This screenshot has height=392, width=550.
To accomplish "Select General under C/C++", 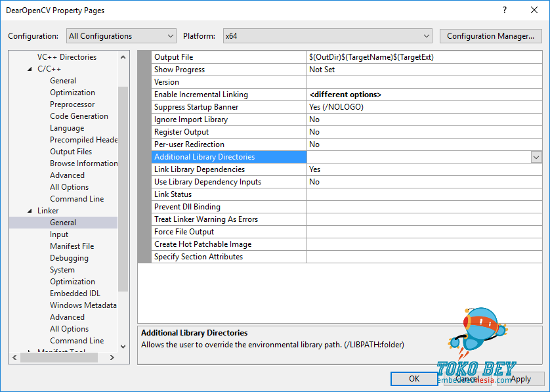I will pos(63,81).
